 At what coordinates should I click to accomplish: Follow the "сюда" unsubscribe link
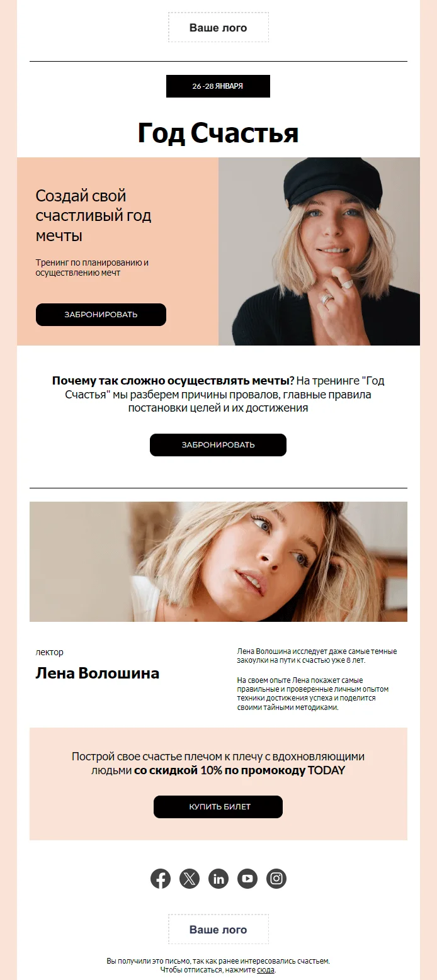point(266,970)
